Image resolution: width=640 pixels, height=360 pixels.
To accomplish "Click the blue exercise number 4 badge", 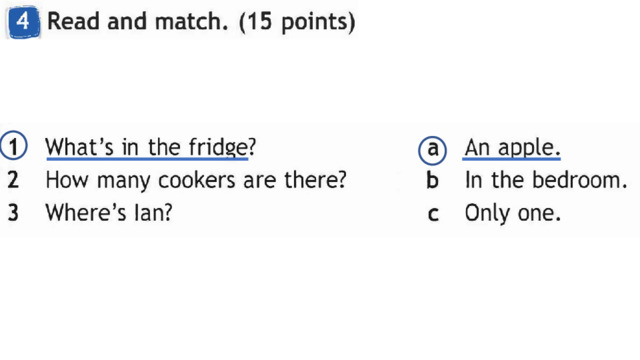I will pos(24,22).
